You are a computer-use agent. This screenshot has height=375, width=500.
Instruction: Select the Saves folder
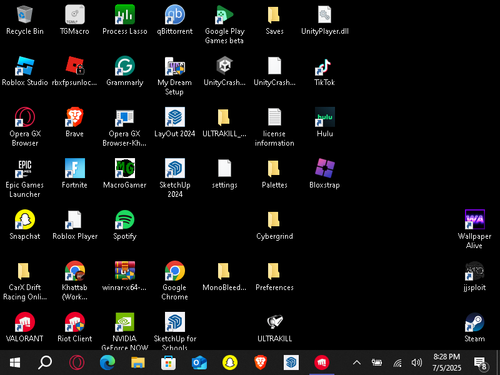coord(274,15)
